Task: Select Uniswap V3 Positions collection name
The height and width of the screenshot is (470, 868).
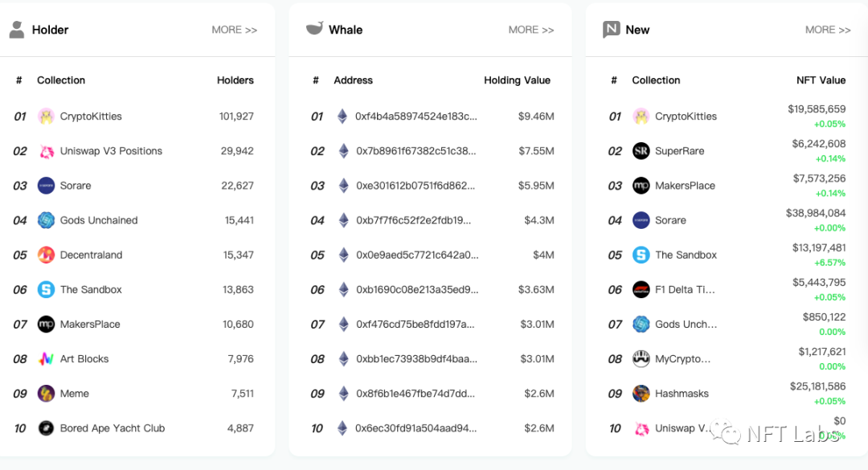Action: click(111, 151)
